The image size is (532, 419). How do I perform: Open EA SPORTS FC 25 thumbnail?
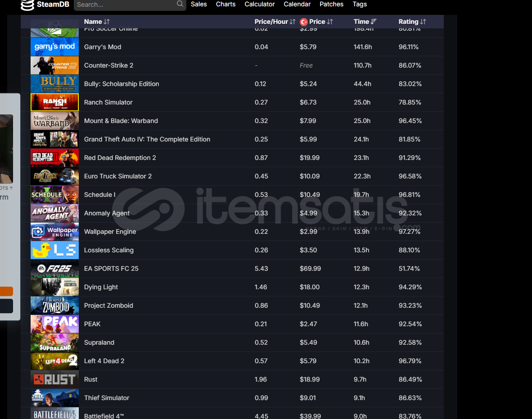54,269
